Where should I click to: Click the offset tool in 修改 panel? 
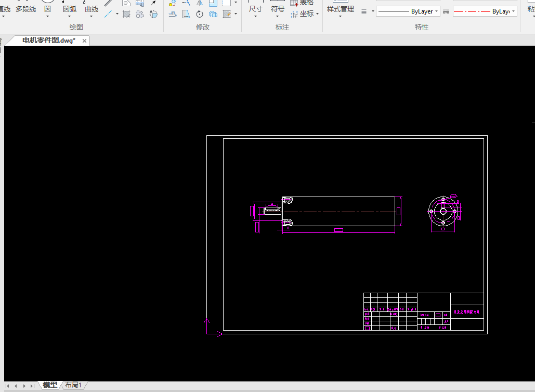click(173, 14)
